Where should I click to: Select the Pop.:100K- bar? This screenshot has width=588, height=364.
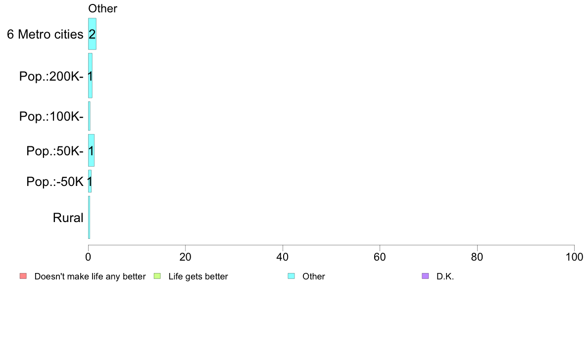(x=89, y=116)
